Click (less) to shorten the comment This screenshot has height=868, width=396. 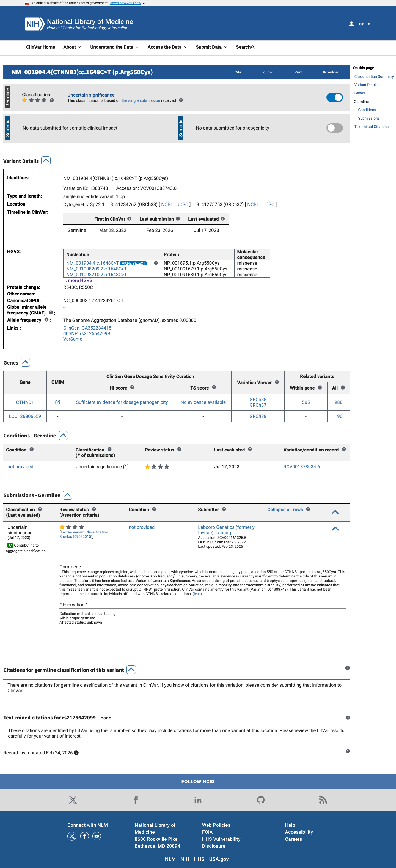pos(197,594)
